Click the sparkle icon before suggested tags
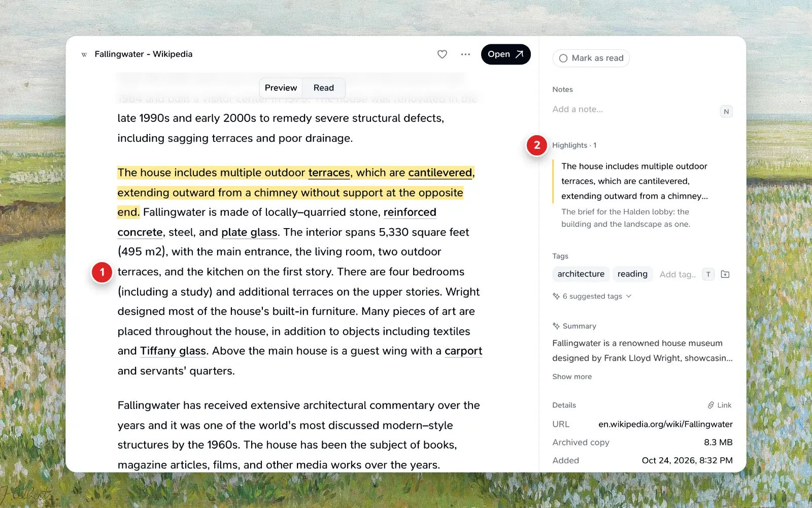 pyautogui.click(x=556, y=296)
